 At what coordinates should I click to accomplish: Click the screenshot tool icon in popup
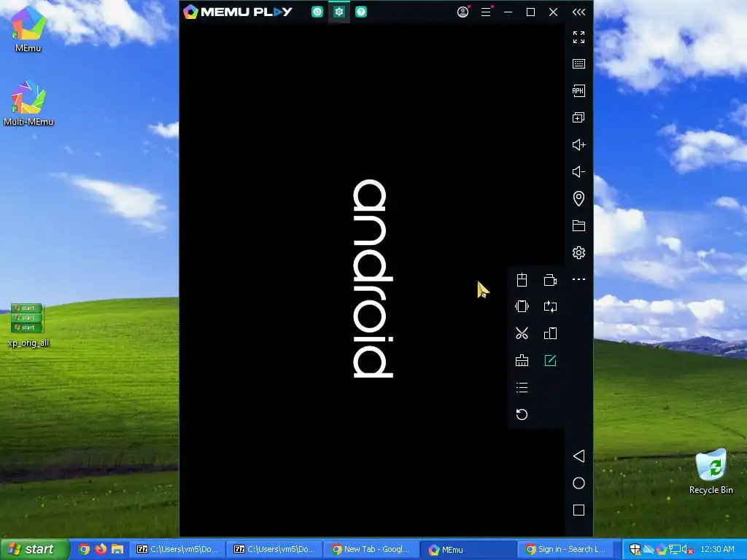coord(522,280)
